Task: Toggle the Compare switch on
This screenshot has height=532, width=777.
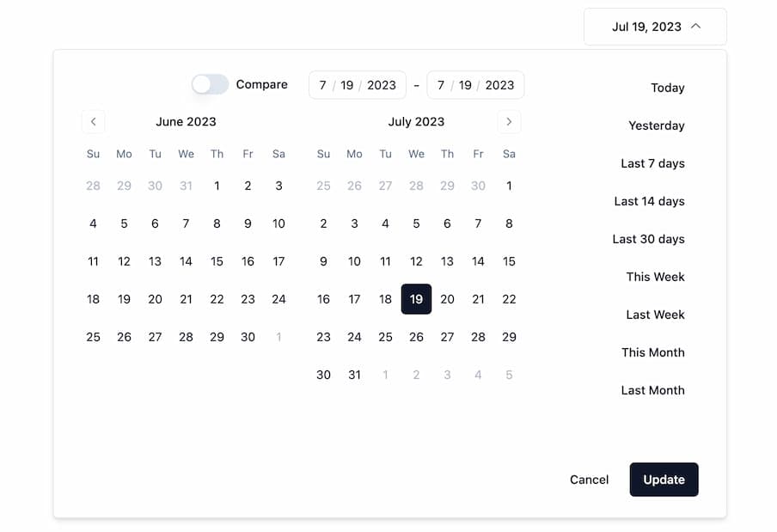Action: (209, 84)
